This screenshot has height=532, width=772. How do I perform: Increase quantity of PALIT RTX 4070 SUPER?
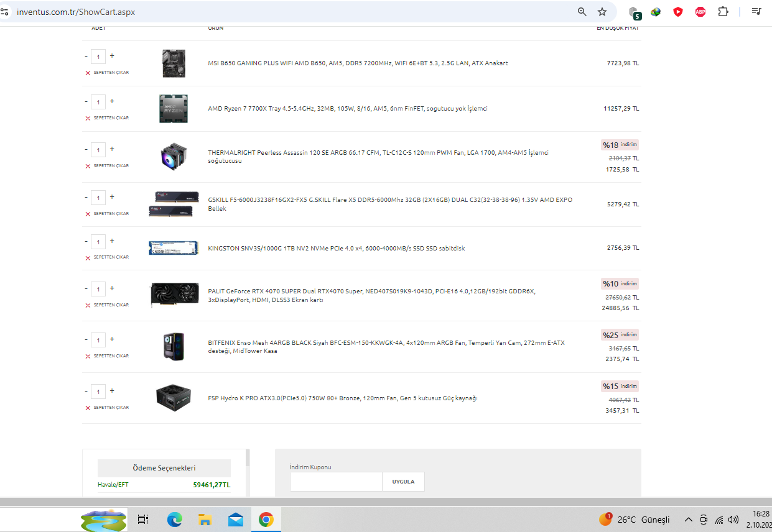point(112,288)
